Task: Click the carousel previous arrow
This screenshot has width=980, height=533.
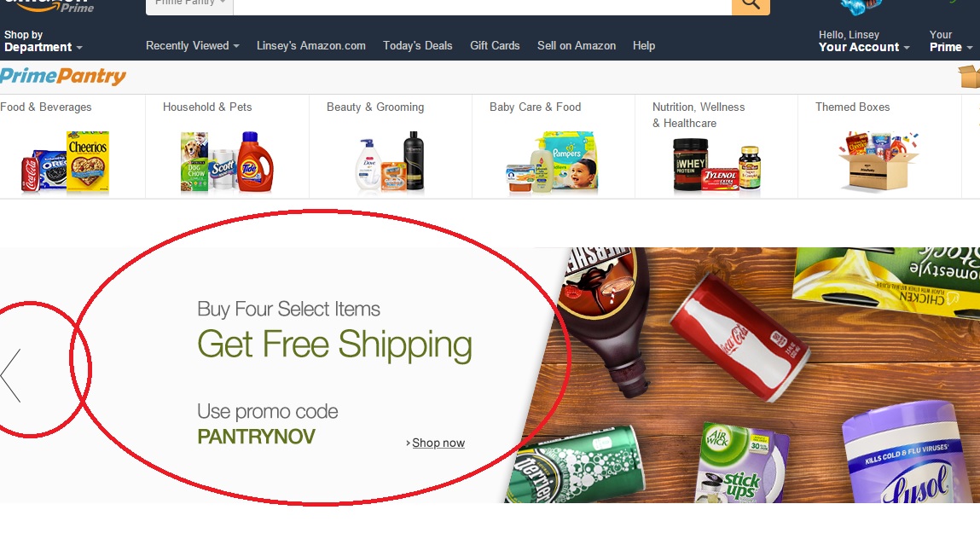Action: [10, 375]
